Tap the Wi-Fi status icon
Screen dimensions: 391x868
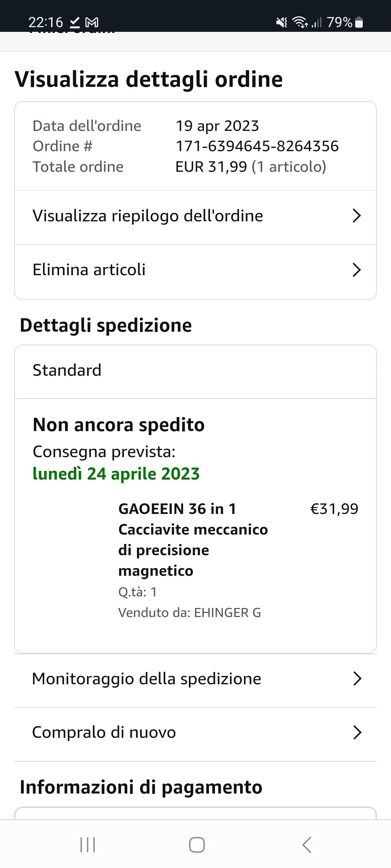(x=300, y=22)
